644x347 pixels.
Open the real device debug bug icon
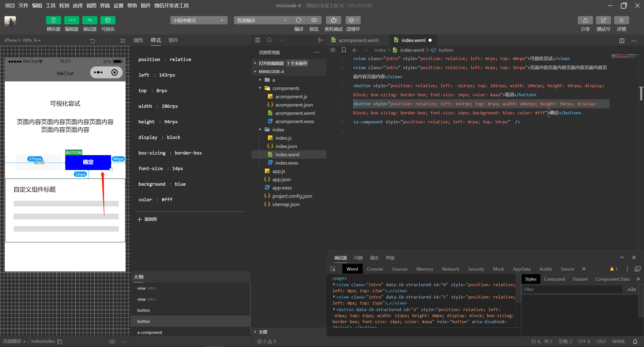pyautogui.click(x=334, y=20)
